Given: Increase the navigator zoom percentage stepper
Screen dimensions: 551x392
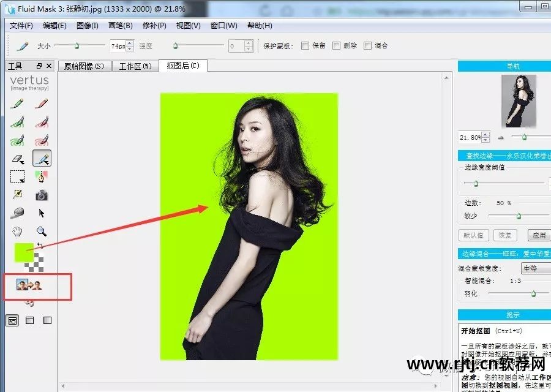Looking at the screenshot, I should coord(485,134).
